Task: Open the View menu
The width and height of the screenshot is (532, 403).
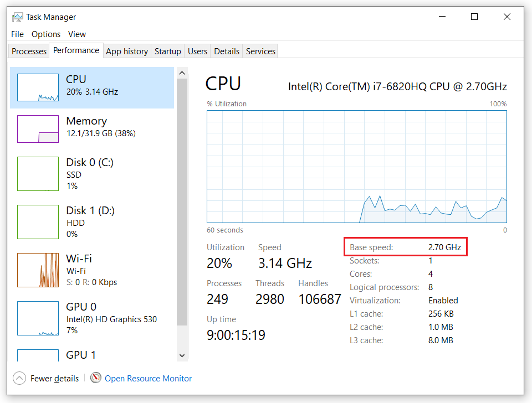Action: [76, 34]
